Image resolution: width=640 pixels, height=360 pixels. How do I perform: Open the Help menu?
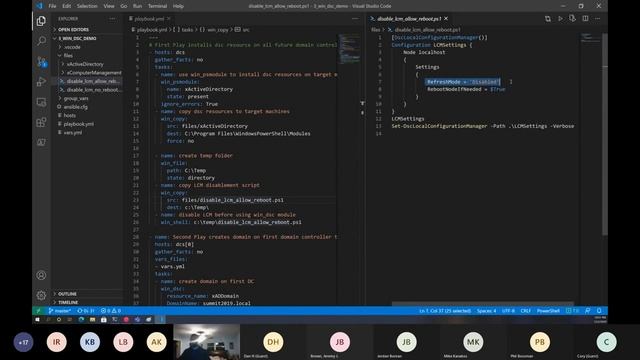tap(178, 6)
